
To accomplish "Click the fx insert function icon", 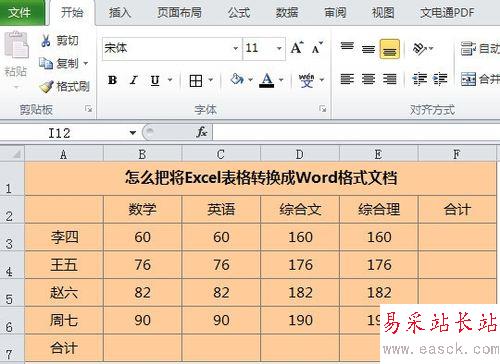I will 202,133.
